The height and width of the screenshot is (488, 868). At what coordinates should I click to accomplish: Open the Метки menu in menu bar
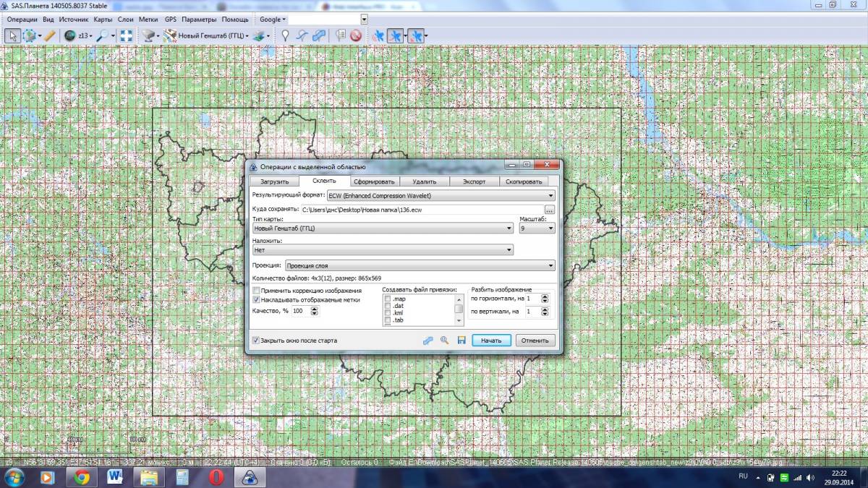point(148,20)
